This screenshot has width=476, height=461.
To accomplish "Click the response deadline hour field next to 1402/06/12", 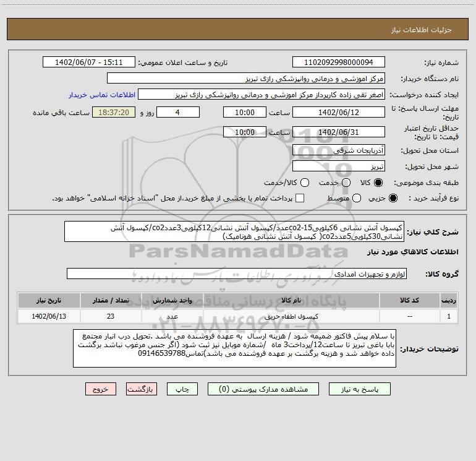I will (x=245, y=112).
